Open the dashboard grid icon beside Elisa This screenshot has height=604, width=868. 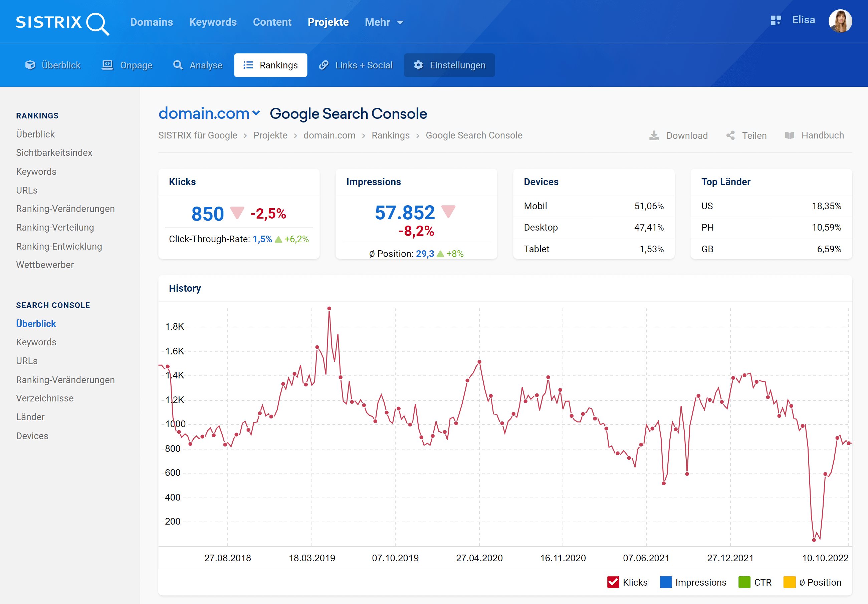point(776,20)
